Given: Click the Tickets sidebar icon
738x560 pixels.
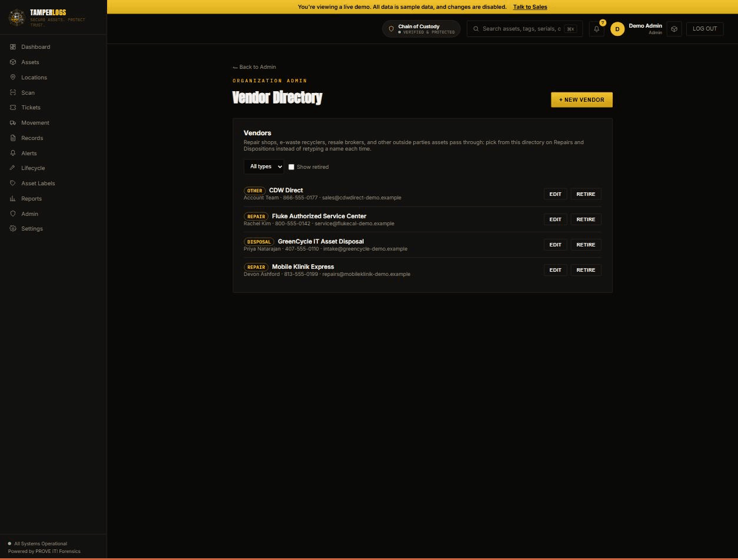Looking at the screenshot, I should click(x=13, y=108).
